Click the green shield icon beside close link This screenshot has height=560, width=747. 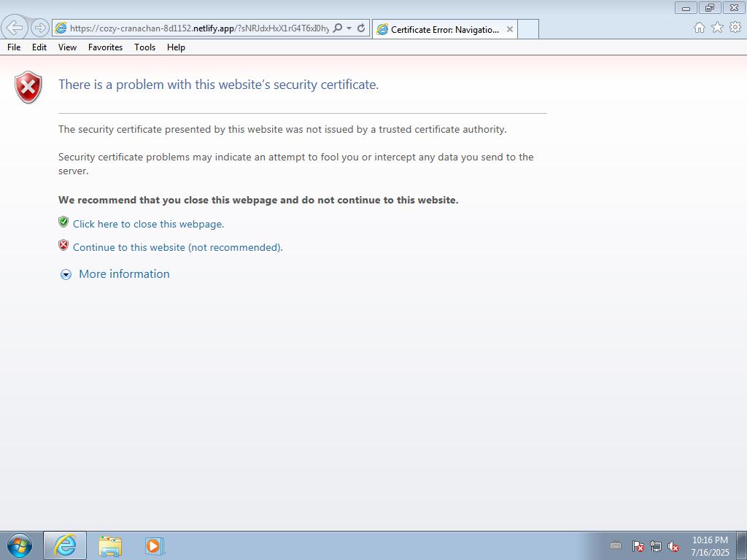[63, 222]
